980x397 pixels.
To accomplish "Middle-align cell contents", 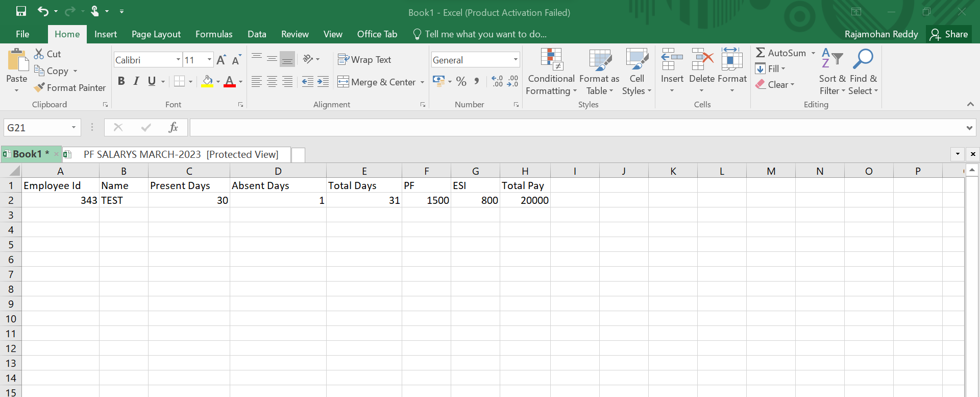I will click(x=272, y=59).
